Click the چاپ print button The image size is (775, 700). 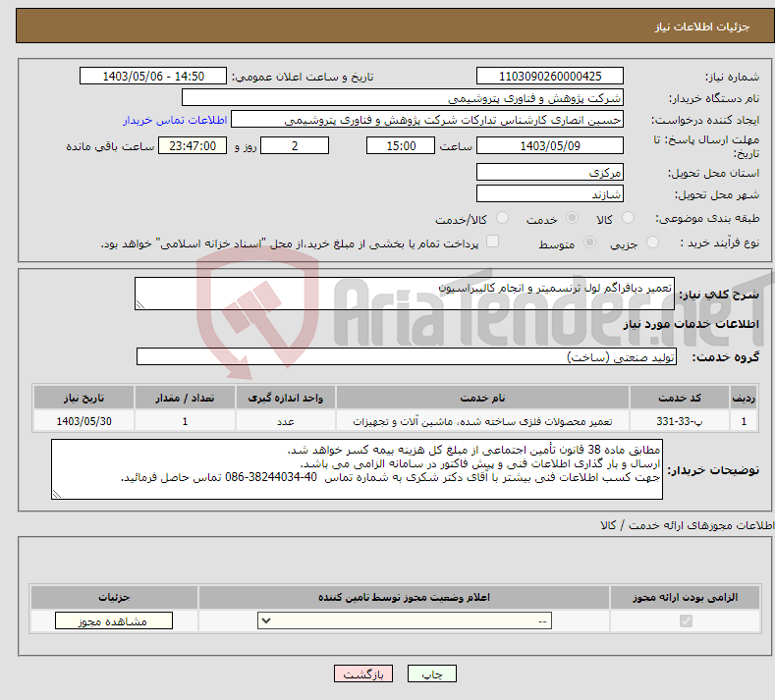click(432, 673)
